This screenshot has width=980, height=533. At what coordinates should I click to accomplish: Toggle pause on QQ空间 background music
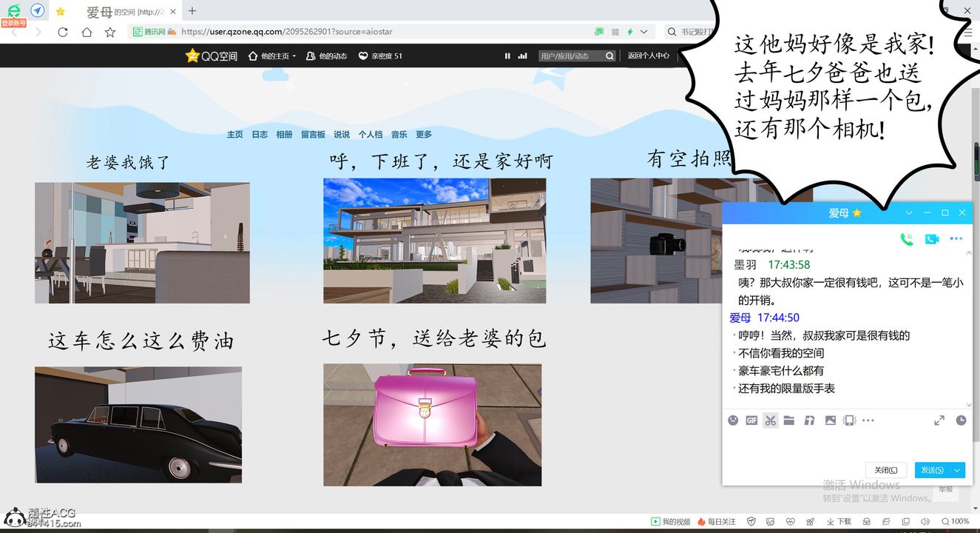(507, 56)
